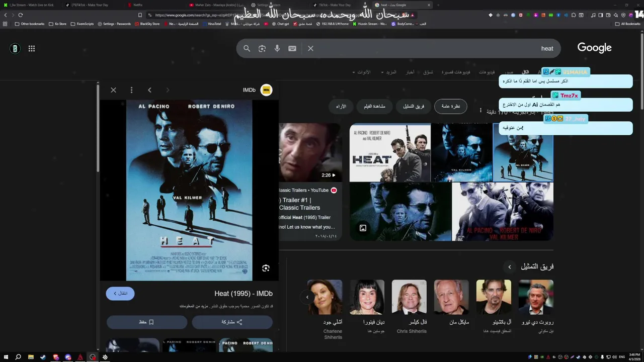
Task: Open Windows taskbar search
Action: click(18, 357)
